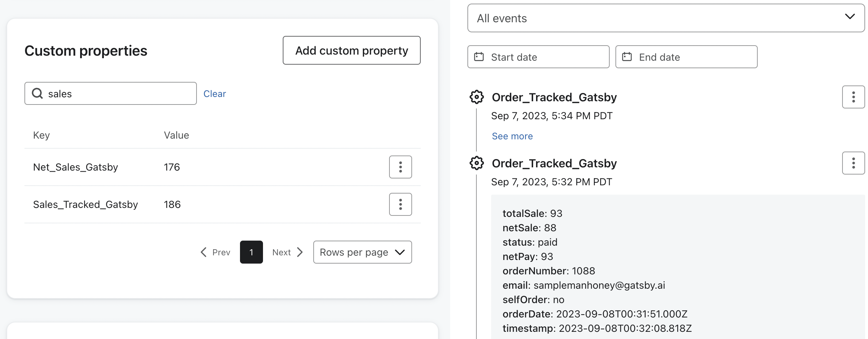The image size is (868, 339).
Task: Click first Order_Tracked_Gatsby title at 5:34 PM
Action: (x=554, y=97)
